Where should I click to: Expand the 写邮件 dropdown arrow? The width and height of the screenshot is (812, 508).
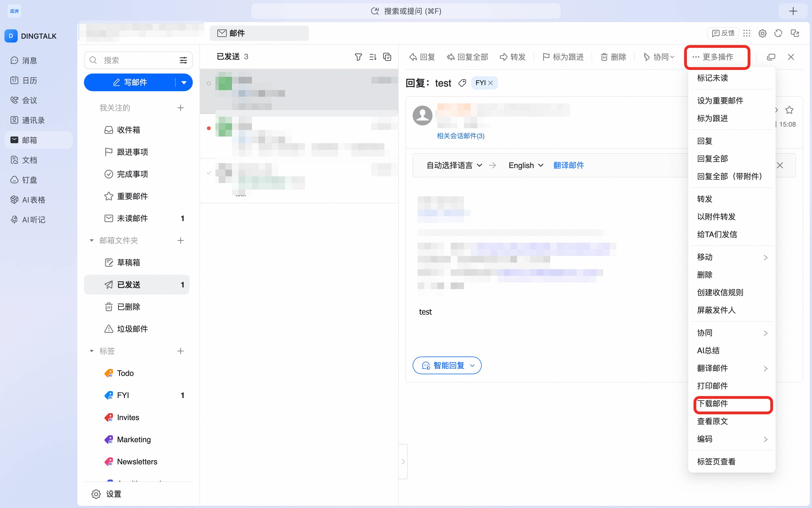(184, 82)
